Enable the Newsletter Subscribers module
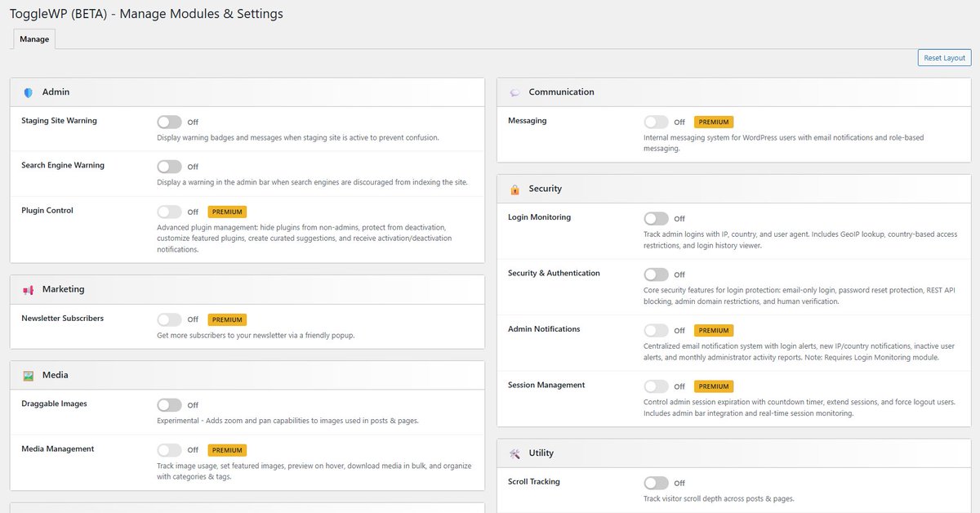Image resolution: width=980 pixels, height=513 pixels. coord(169,319)
